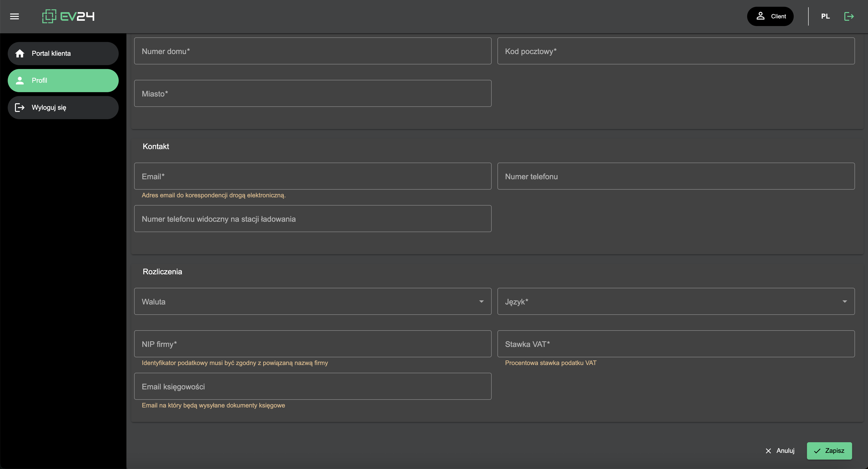Focus the Stawka VAT input

tap(675, 344)
